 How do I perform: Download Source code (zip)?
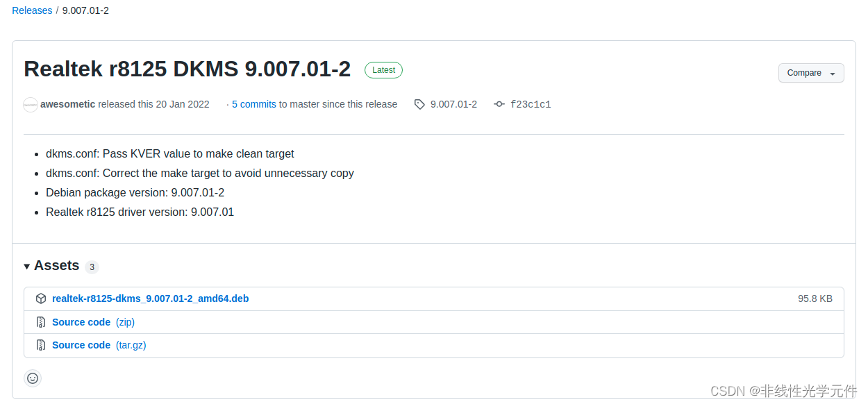pos(93,322)
